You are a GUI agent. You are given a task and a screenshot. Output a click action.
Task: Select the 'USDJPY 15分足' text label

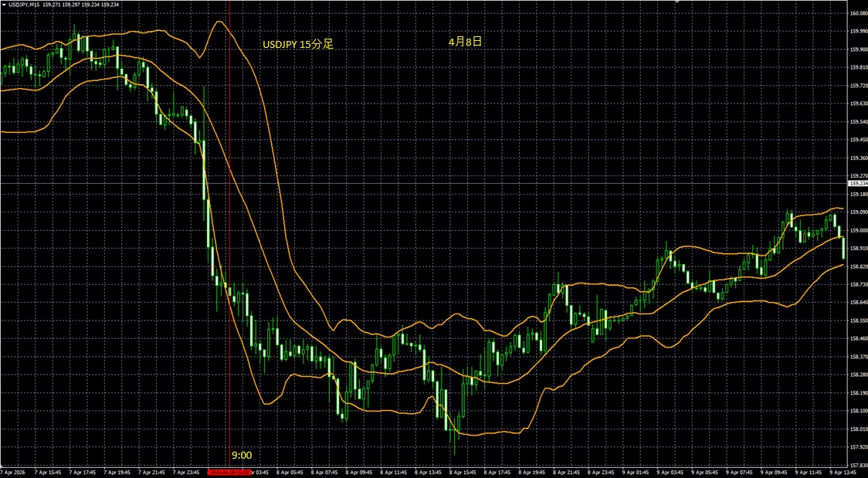[297, 45]
